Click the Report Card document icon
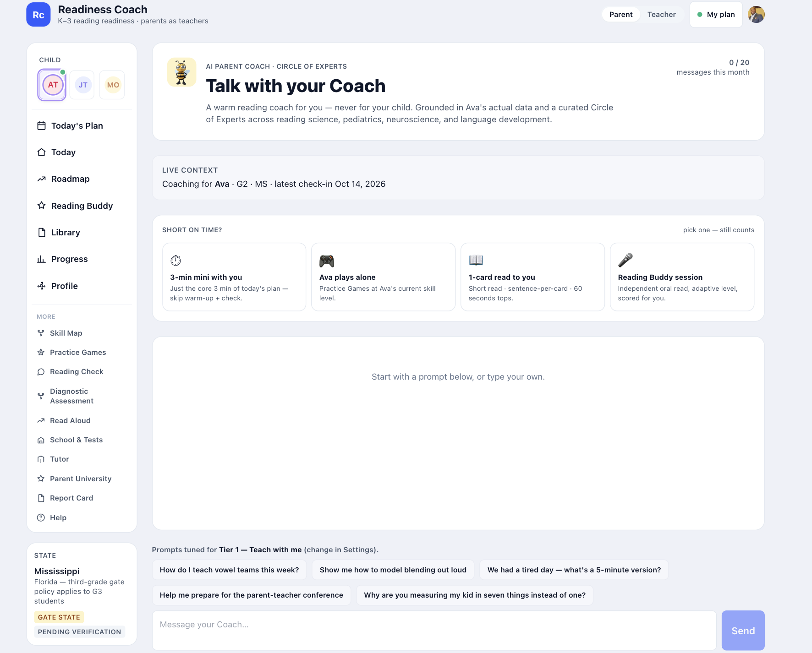812x653 pixels. (41, 498)
